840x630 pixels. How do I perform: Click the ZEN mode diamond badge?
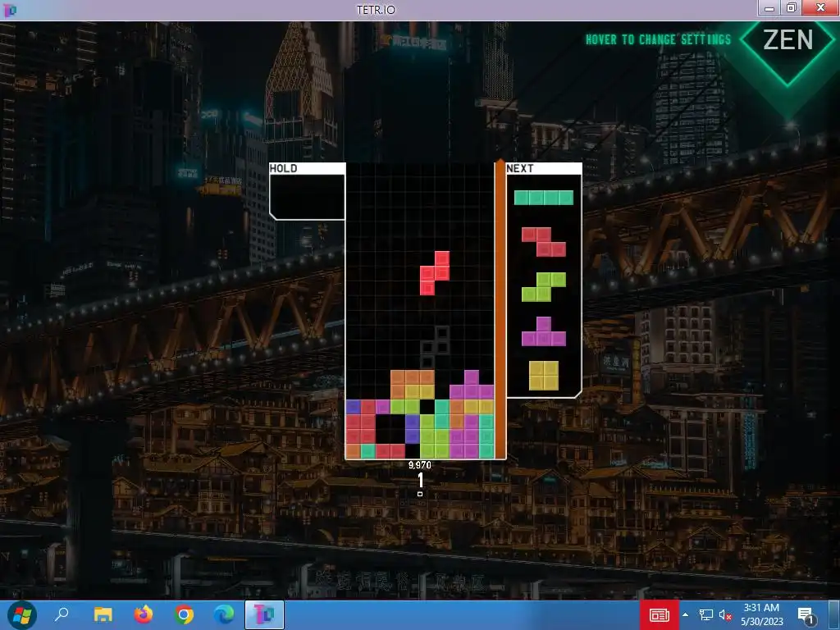[x=787, y=43]
